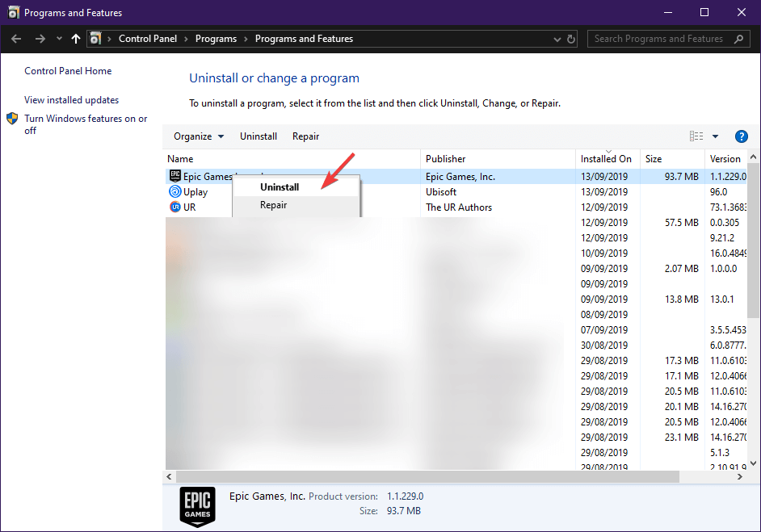The image size is (761, 532).
Task: Click the Back navigation arrow
Action: [x=16, y=39]
